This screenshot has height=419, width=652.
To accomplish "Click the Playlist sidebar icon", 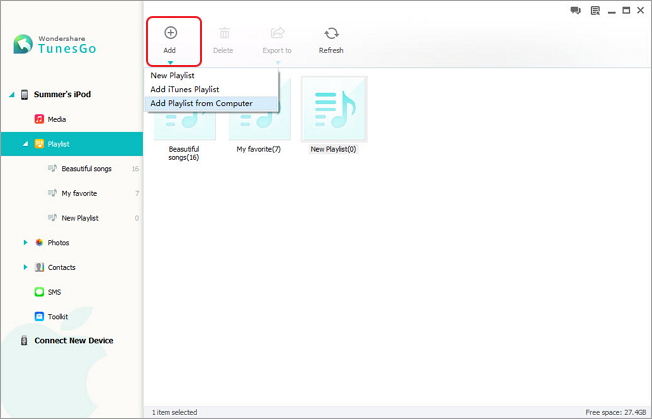I will pyautogui.click(x=39, y=144).
